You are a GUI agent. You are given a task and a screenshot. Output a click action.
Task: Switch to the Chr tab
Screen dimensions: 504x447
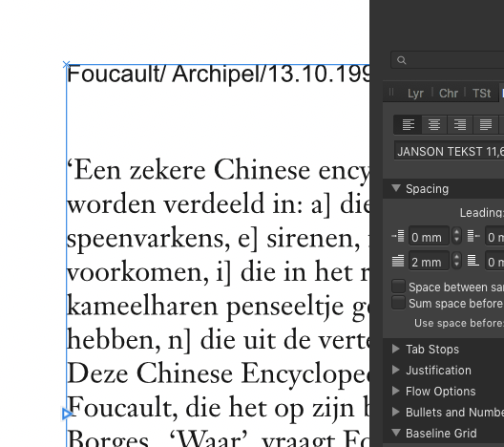pos(449,94)
